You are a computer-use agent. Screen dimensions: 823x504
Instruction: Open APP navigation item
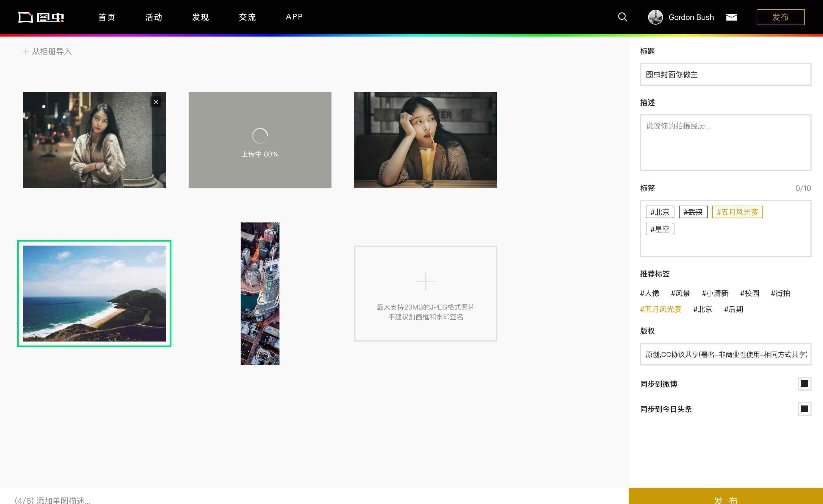(294, 17)
